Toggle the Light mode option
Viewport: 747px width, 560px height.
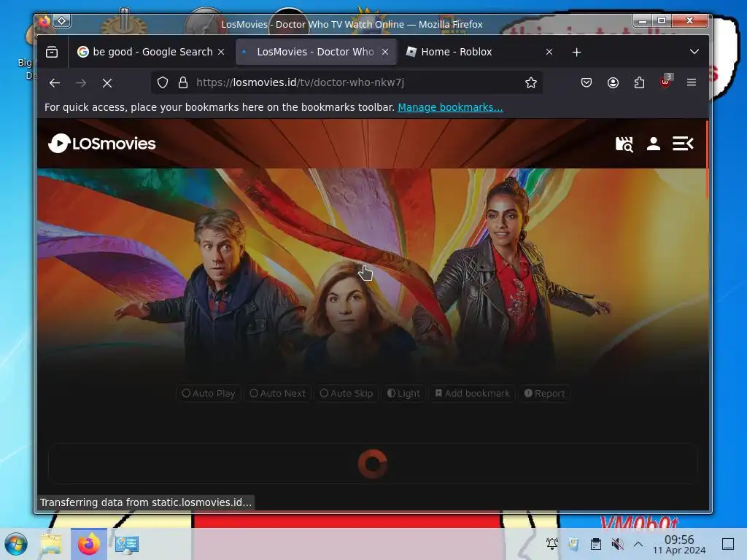point(403,393)
